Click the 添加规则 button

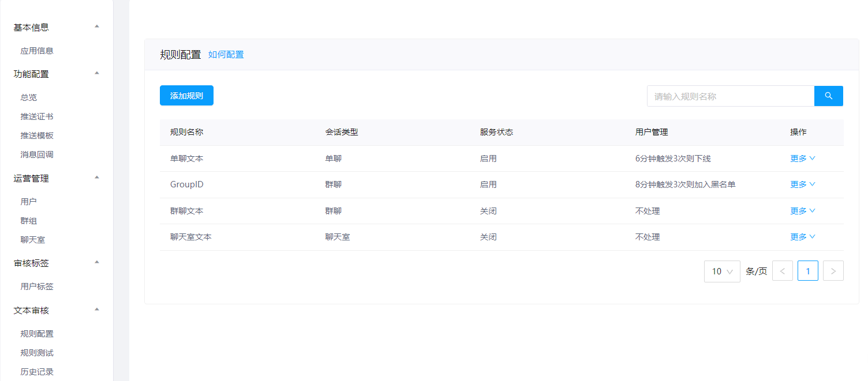(186, 96)
